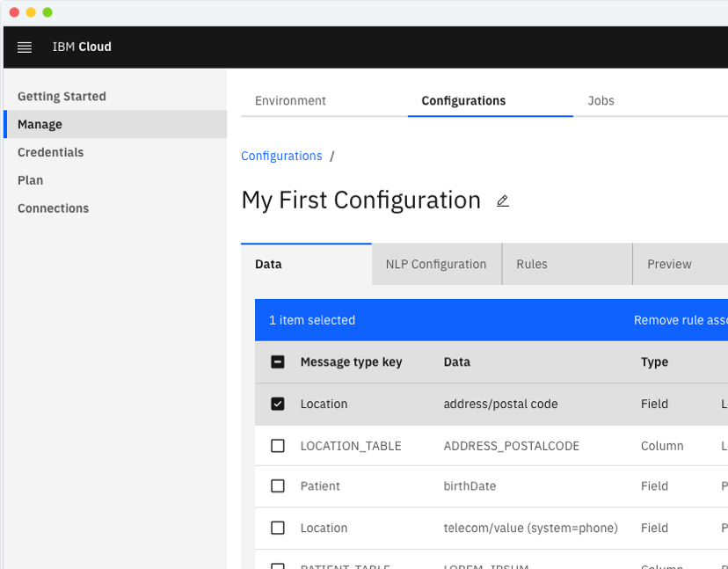Image resolution: width=728 pixels, height=569 pixels.
Task: Open the Preview tab
Action: click(669, 265)
